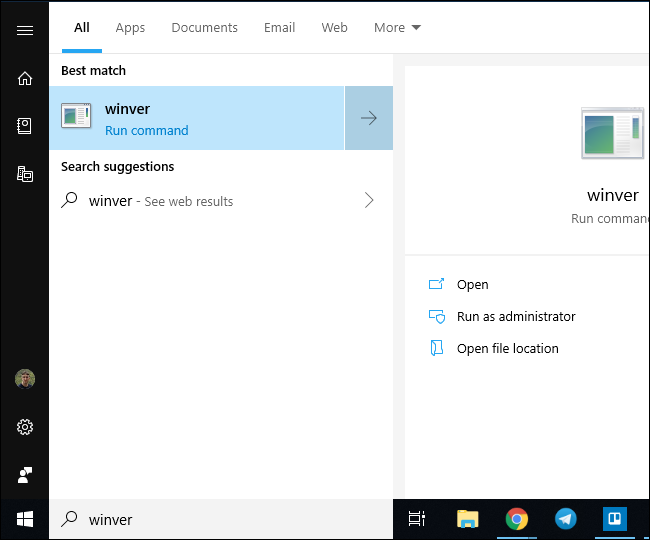650x540 pixels.
Task: Switch to the Apps tab
Action: [x=130, y=28]
